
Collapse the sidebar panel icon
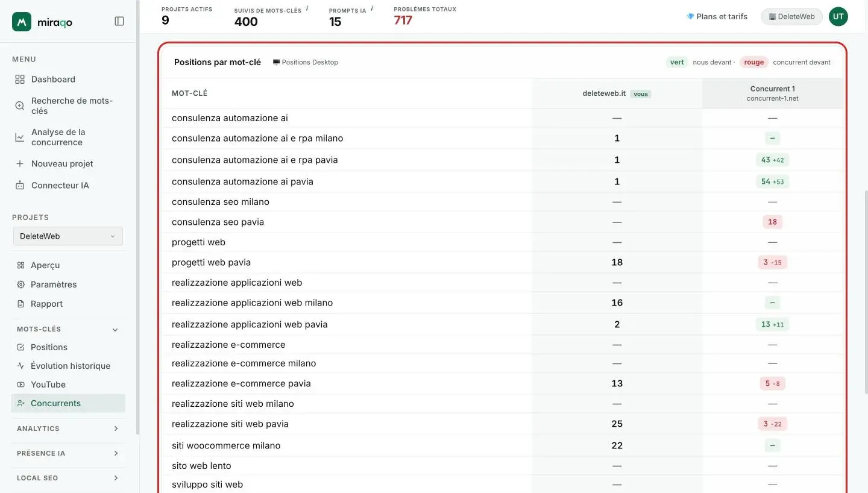119,21
